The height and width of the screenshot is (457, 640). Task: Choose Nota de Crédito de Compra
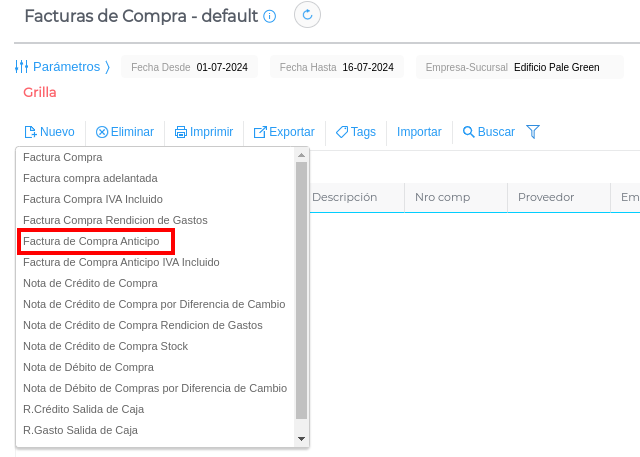90,283
